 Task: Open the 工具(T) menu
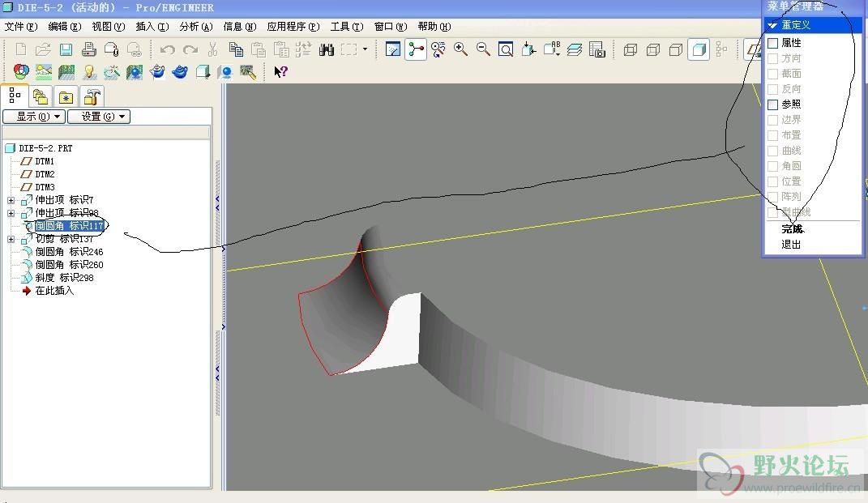coord(347,27)
